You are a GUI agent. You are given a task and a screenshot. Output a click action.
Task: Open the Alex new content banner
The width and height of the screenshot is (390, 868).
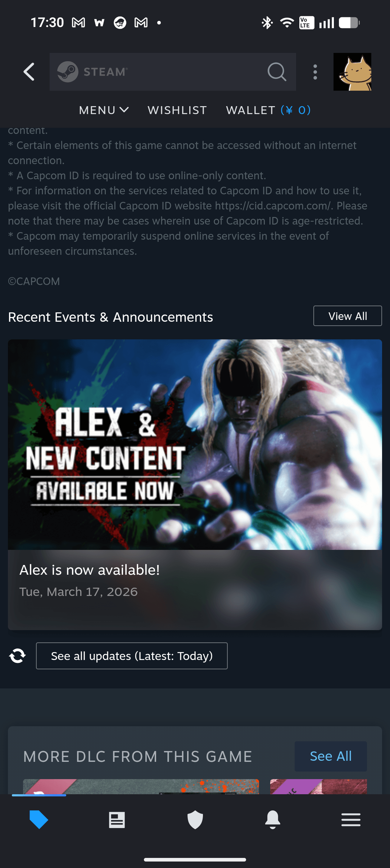(x=195, y=444)
